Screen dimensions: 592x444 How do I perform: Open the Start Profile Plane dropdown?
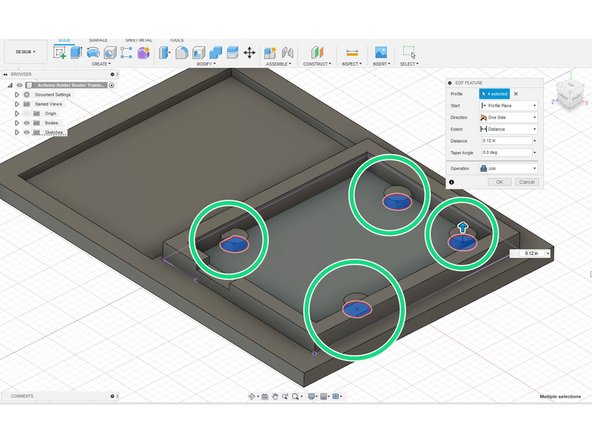(x=509, y=106)
